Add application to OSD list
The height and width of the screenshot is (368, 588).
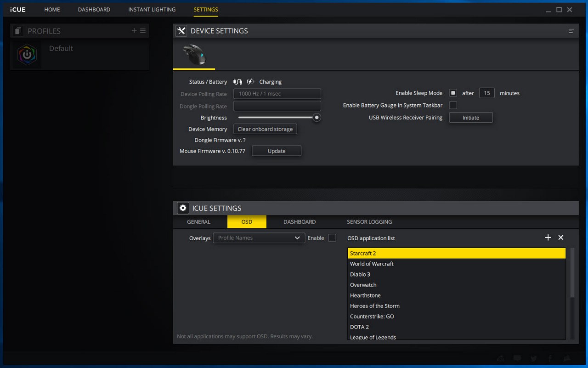pos(548,238)
